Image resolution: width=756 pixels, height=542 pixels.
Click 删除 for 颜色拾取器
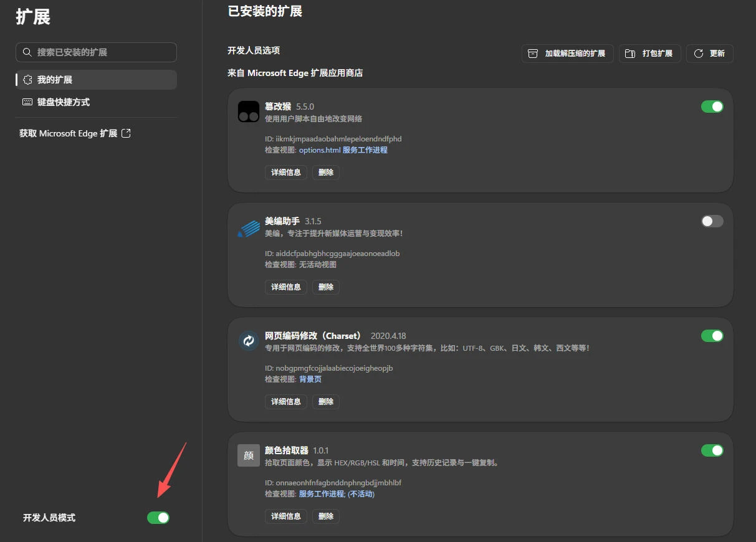[x=326, y=516]
